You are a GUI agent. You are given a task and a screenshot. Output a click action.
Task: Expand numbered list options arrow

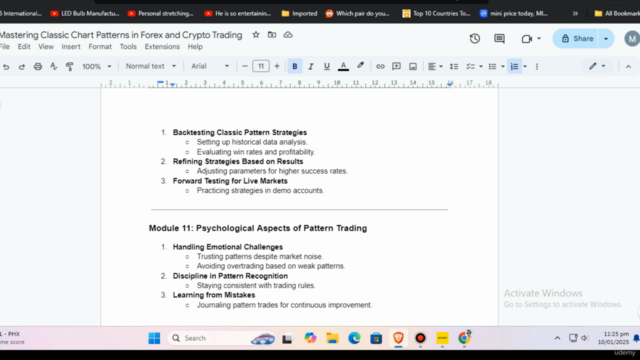click(x=525, y=67)
